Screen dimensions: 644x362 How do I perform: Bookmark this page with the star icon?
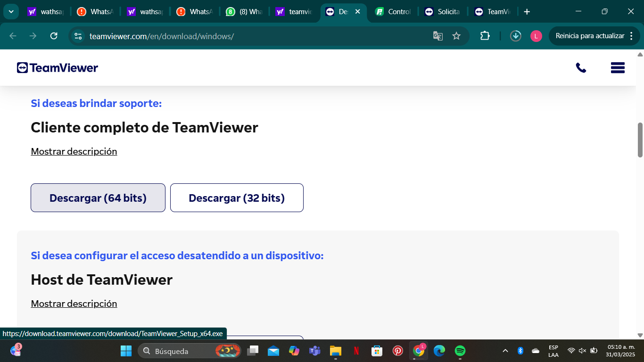pyautogui.click(x=456, y=36)
